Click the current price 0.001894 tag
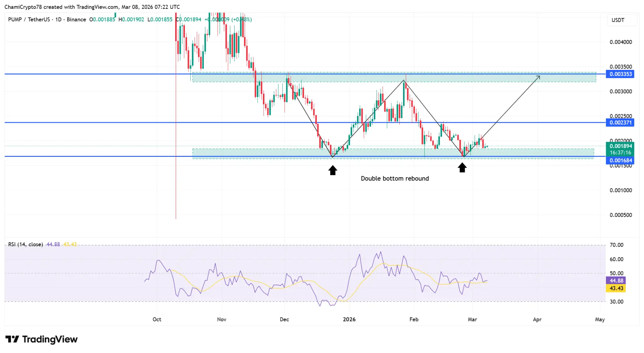 tap(620, 146)
